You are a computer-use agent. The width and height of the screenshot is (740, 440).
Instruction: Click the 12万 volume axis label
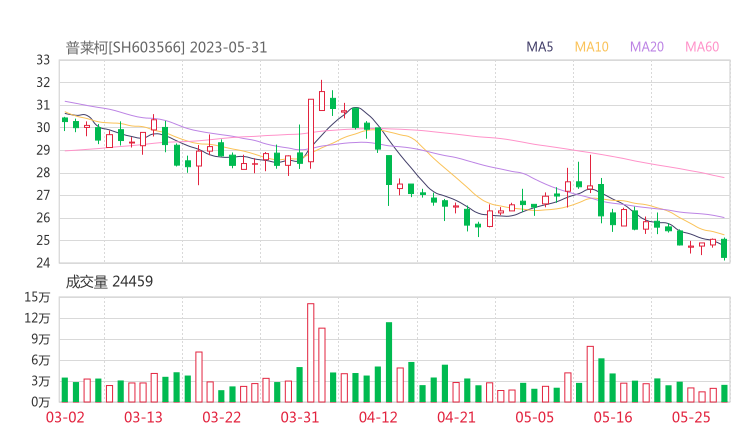37,318
